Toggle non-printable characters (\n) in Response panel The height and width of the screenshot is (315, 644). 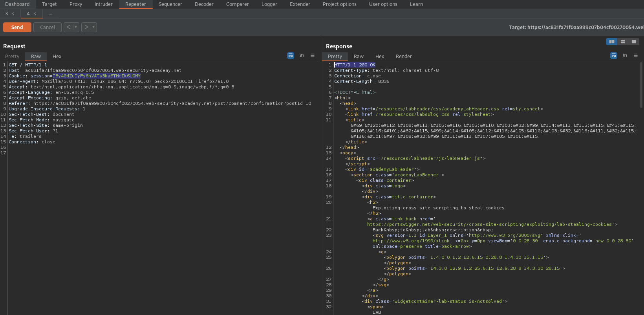tap(625, 56)
